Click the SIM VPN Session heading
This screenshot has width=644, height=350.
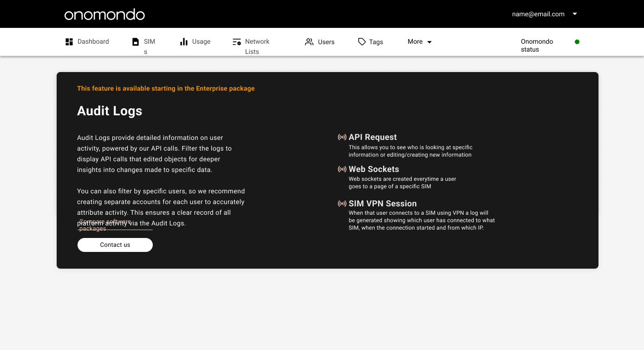[x=383, y=204]
